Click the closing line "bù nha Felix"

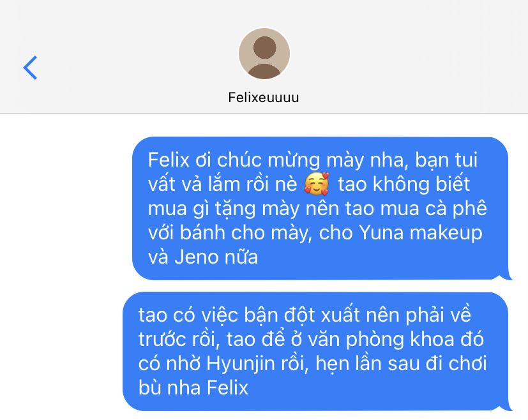tap(193, 387)
